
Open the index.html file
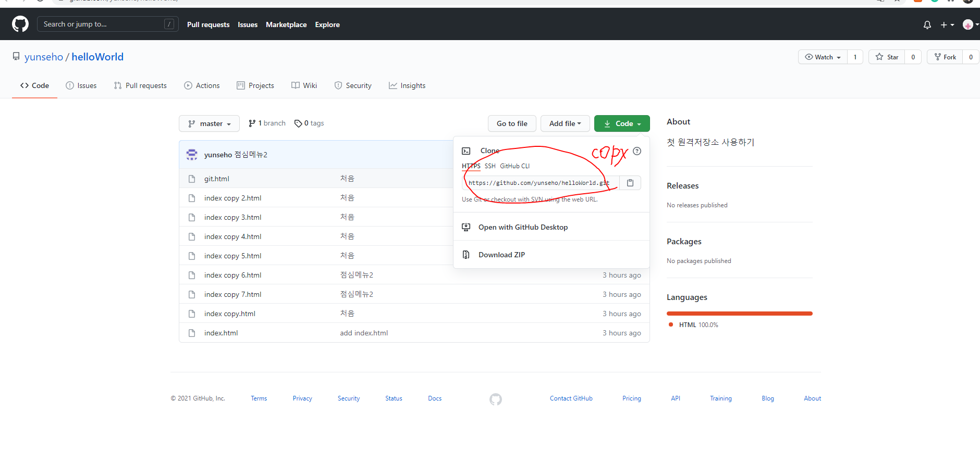[221, 333]
